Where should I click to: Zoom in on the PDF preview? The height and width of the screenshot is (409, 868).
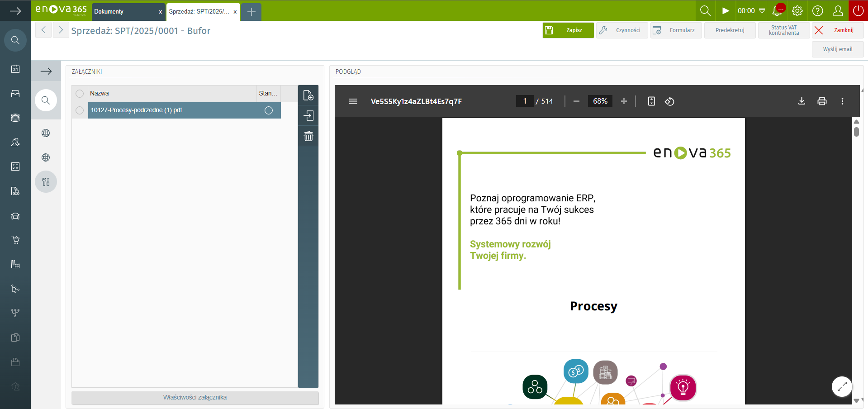point(624,101)
